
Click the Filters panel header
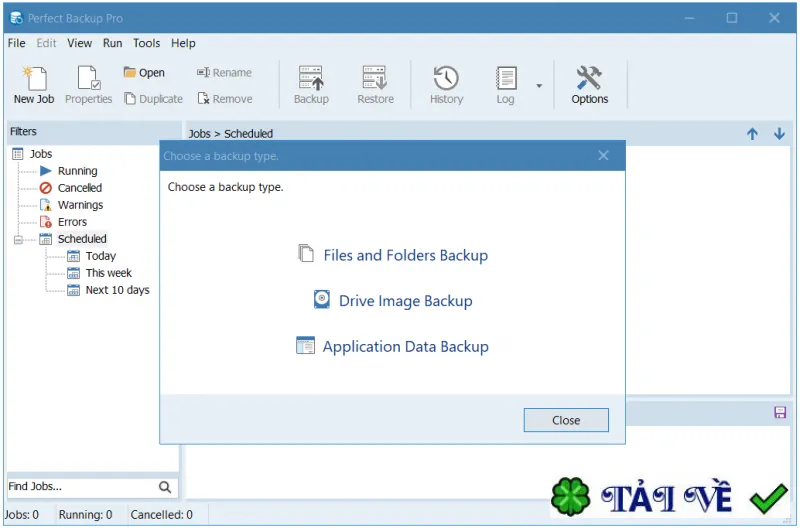click(x=94, y=132)
